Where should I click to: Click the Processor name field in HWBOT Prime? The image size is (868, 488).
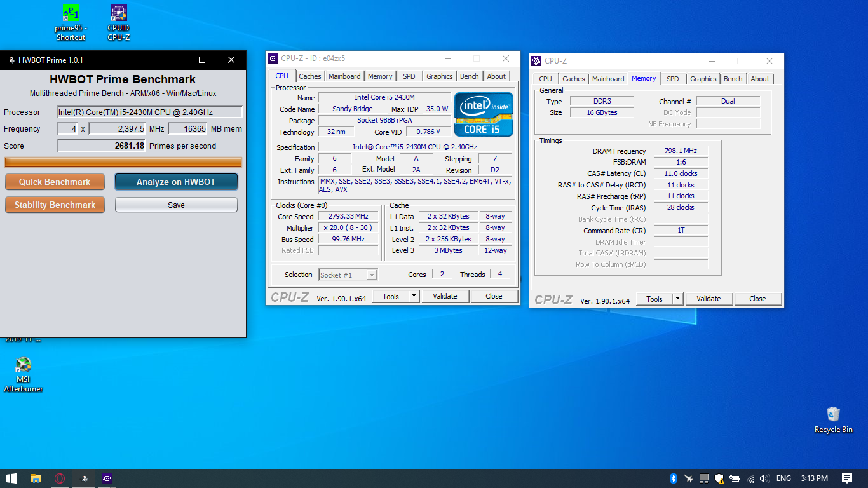click(150, 112)
